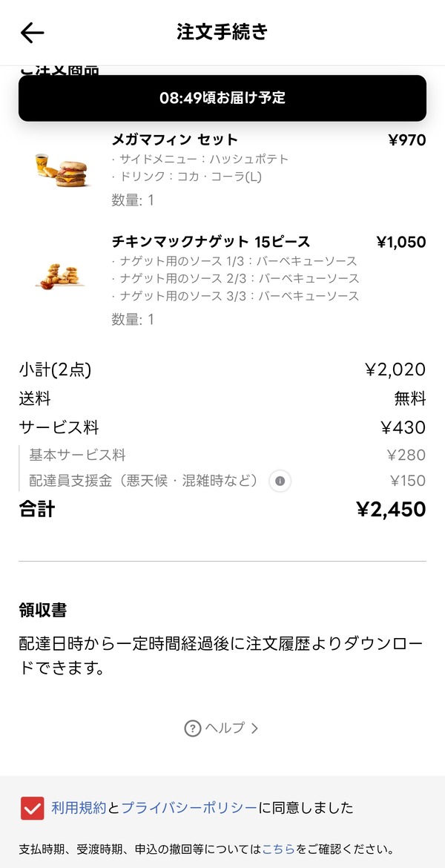Tap the 注文手続き page header
The width and height of the screenshot is (445, 868).
222,32
